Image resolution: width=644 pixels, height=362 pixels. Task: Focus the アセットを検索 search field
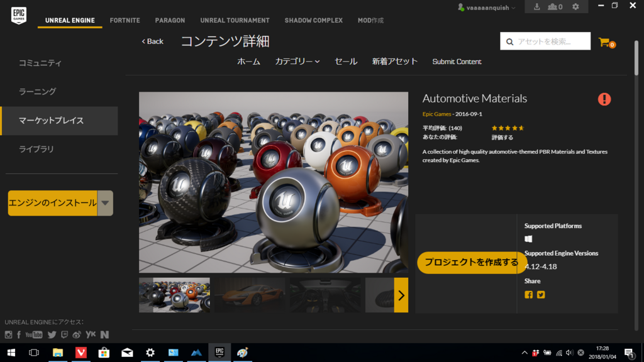coord(545,41)
